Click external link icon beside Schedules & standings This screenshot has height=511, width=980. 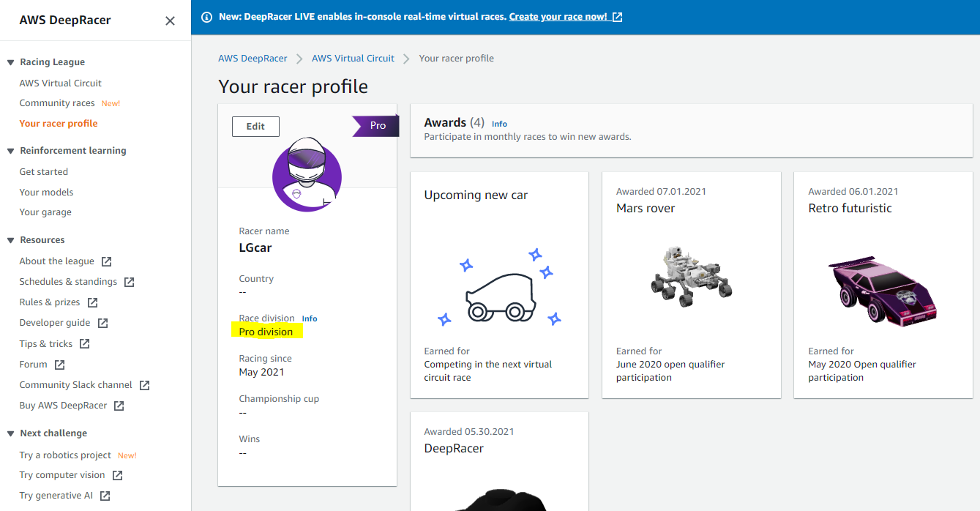(x=129, y=282)
